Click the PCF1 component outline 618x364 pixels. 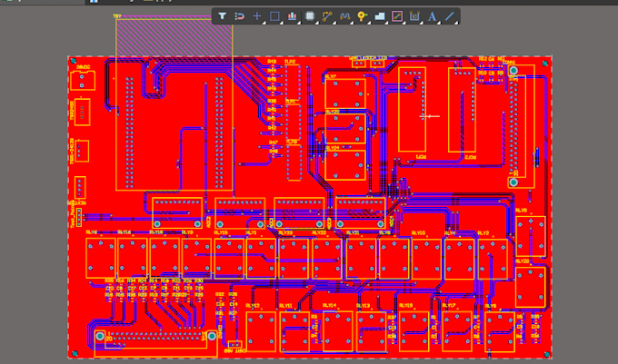click(412, 110)
